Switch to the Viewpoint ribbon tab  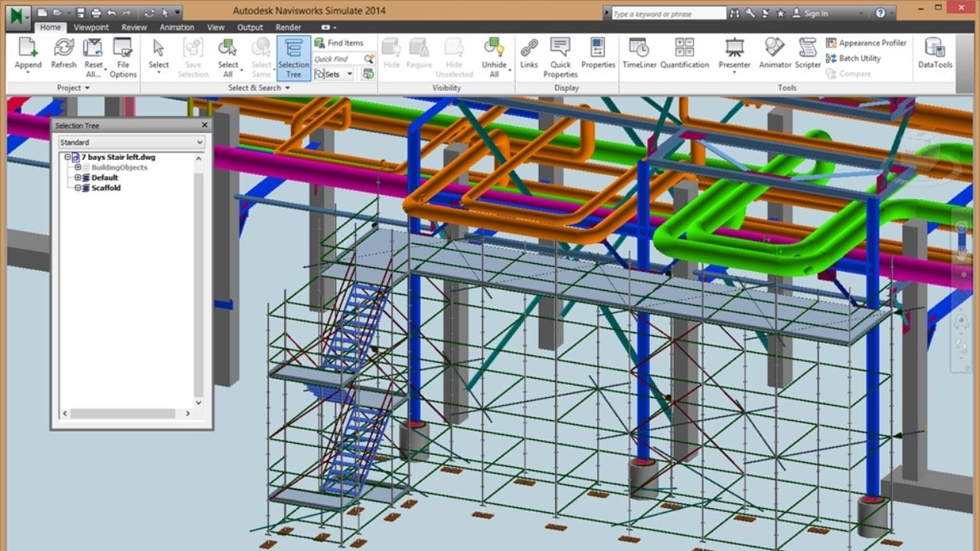click(91, 28)
